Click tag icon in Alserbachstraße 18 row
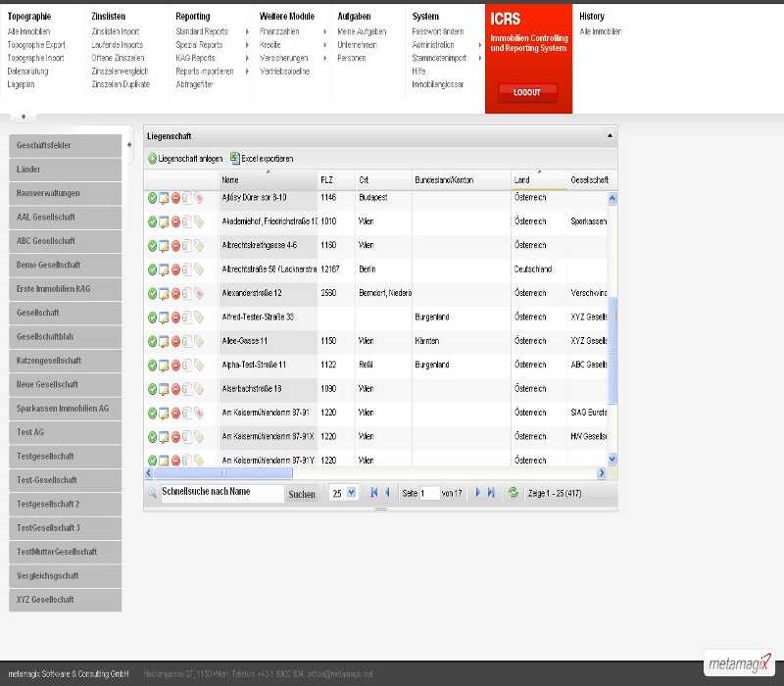 [199, 389]
